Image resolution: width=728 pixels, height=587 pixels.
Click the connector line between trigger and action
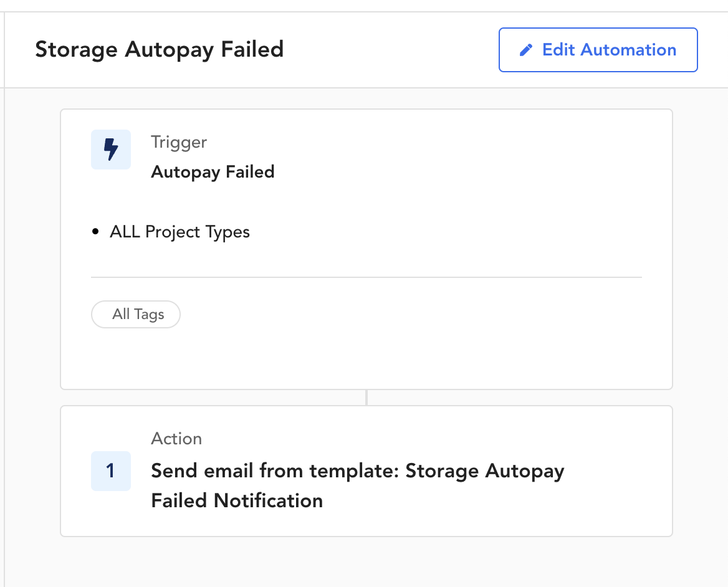click(366, 398)
